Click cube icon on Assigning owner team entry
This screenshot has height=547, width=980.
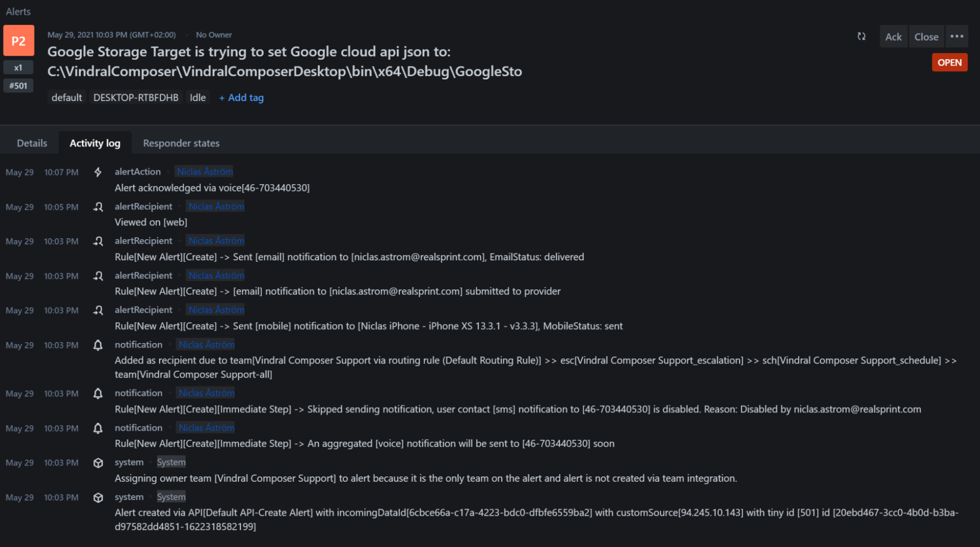(98, 463)
